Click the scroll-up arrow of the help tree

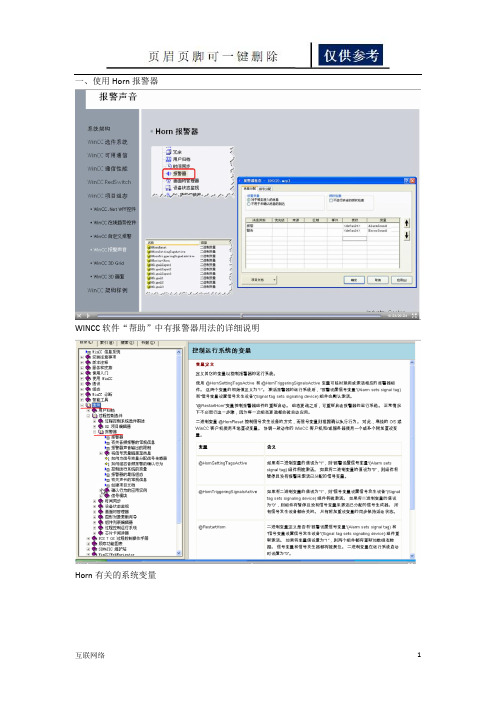click(x=179, y=352)
